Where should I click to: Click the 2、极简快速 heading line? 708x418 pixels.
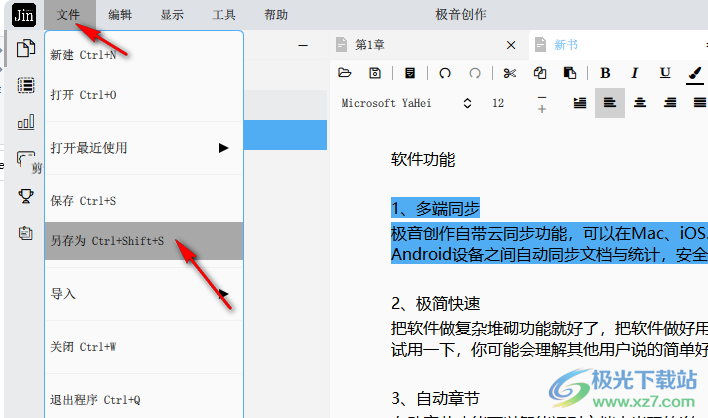(435, 304)
